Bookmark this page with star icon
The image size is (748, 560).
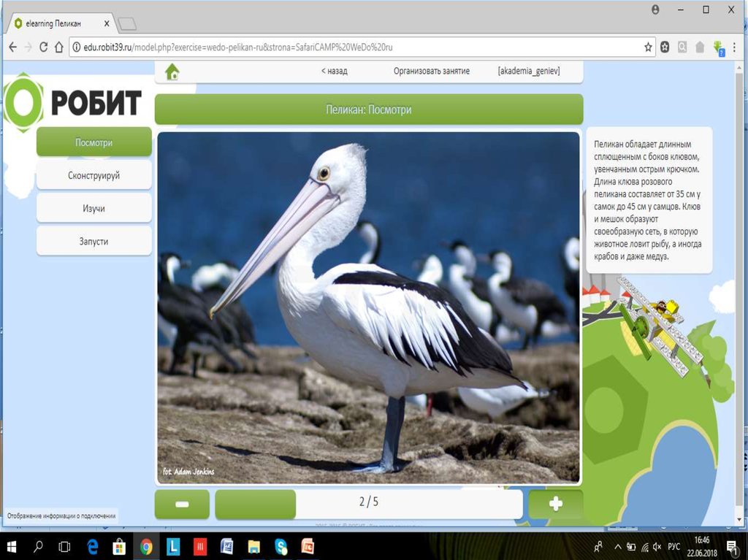click(648, 47)
